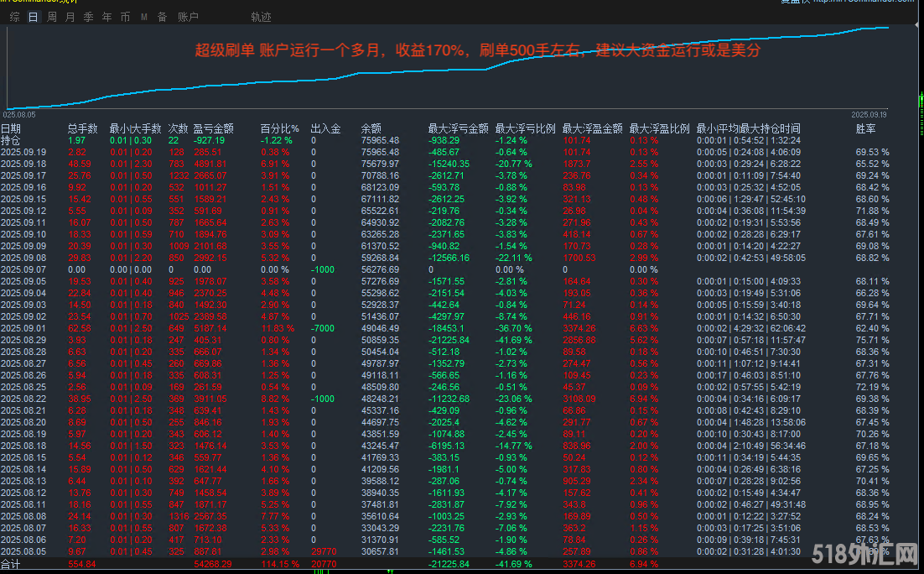Screen dimensions: 924x574
Task: Click the 最小|平均|最大持仓时间 header
Action: (x=749, y=128)
